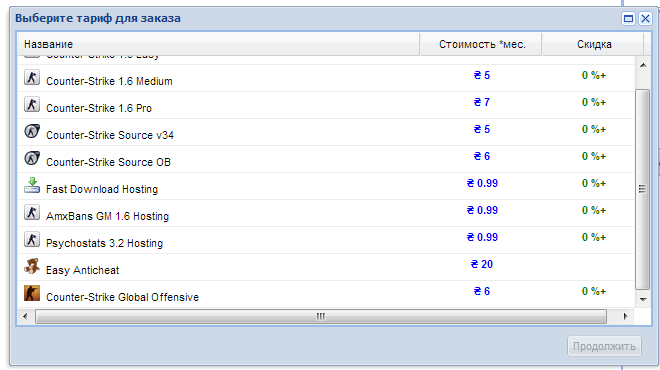Click the Fast Download Hosting download icon
The image size is (660, 370).
(x=32, y=185)
